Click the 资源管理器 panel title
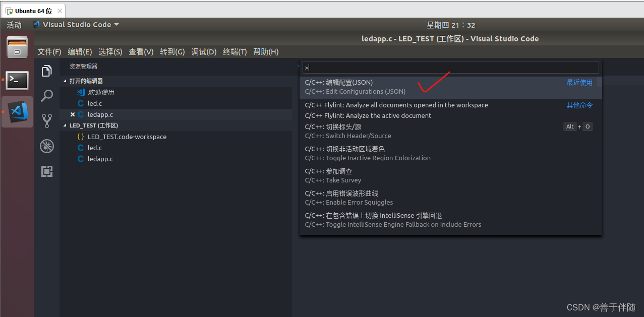The height and width of the screenshot is (317, 644). coord(83,66)
